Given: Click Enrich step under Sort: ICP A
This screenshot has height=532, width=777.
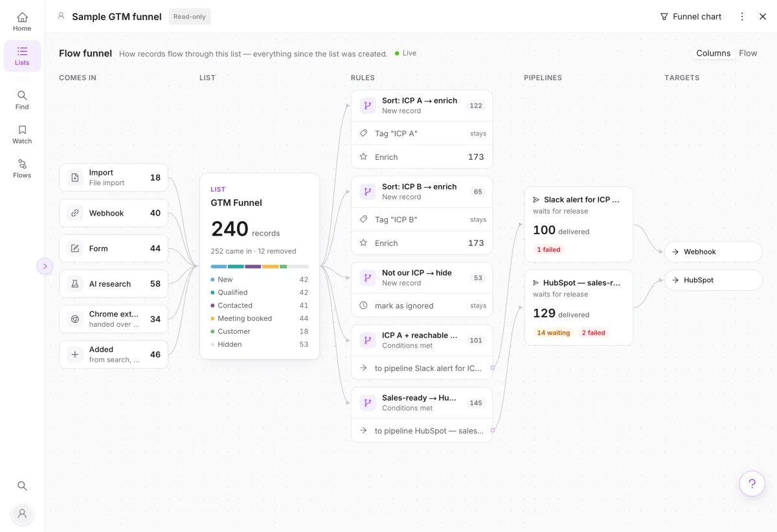Looking at the screenshot, I should pyautogui.click(x=422, y=157).
